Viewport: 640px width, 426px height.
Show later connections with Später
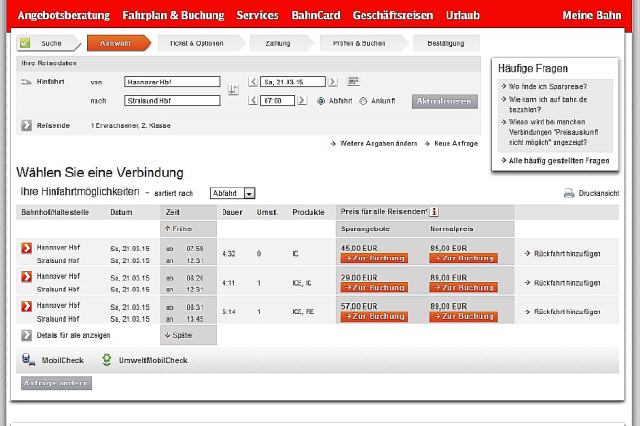178,335
